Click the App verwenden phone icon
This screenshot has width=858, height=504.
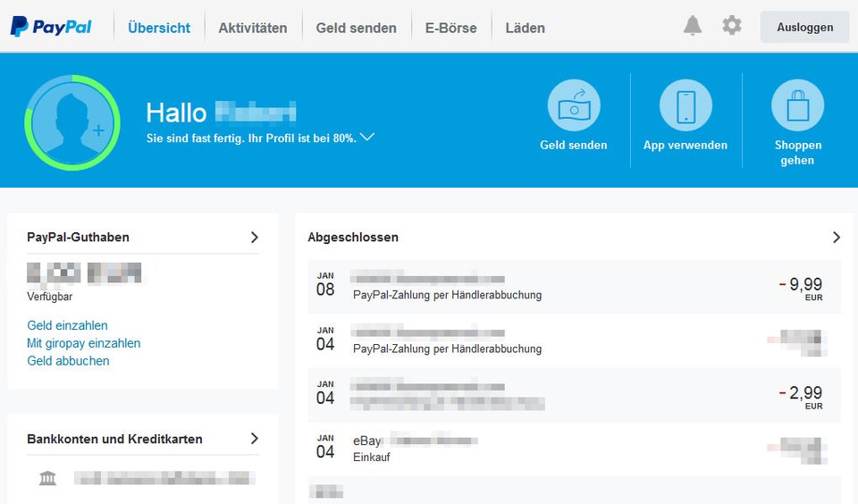pyautogui.click(x=686, y=105)
